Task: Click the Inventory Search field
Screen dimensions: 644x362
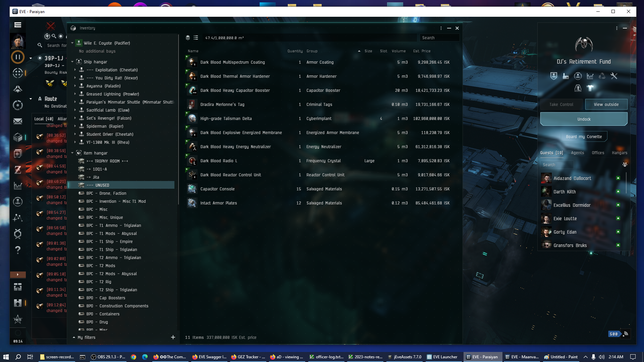Action: [x=439, y=38]
